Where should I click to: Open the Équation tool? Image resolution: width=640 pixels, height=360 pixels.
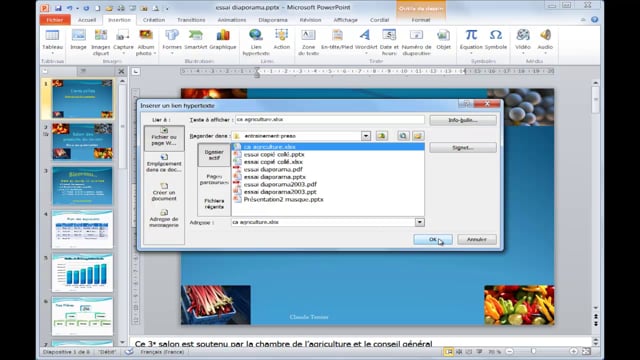click(x=471, y=42)
